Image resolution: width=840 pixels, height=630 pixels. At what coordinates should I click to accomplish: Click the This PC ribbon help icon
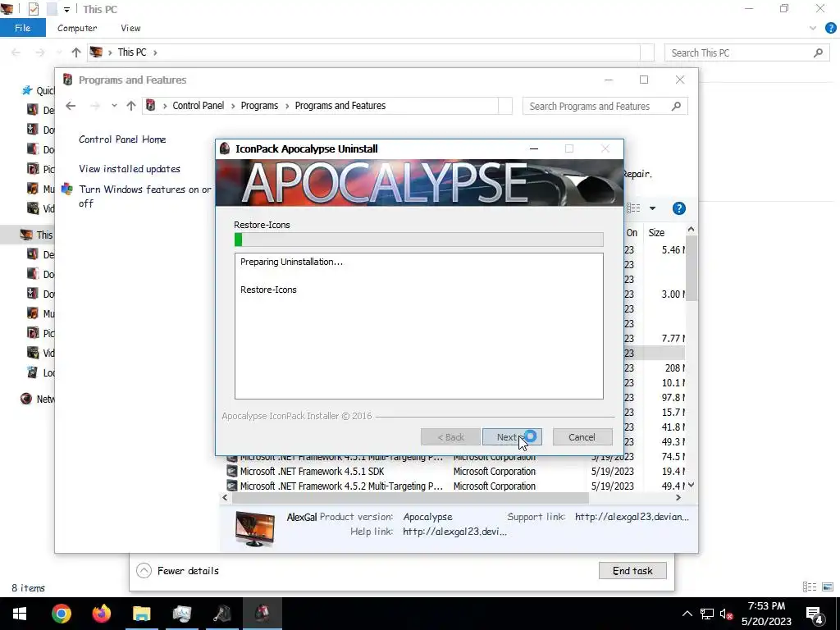[x=831, y=29]
